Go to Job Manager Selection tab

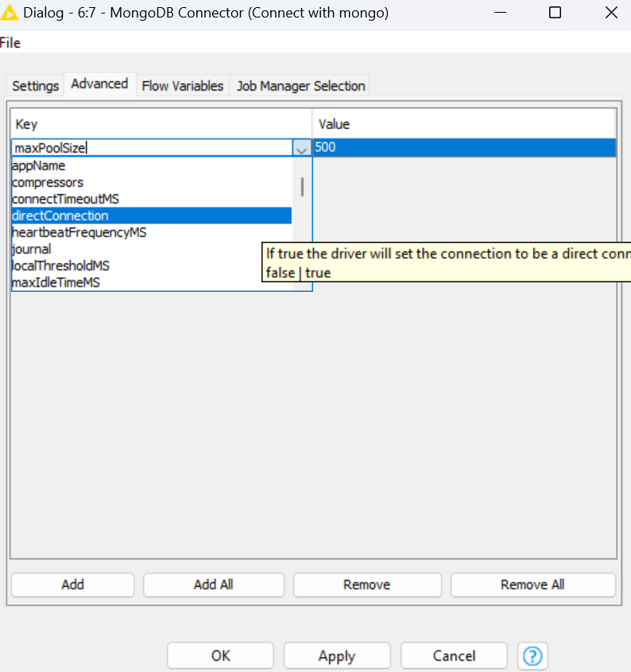coord(300,86)
